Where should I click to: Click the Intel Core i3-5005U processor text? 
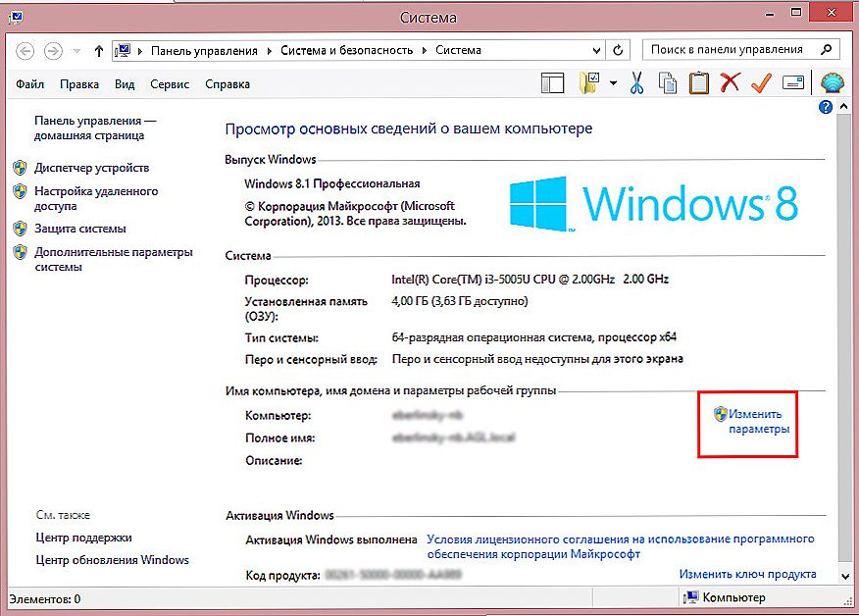pyautogui.click(x=530, y=279)
